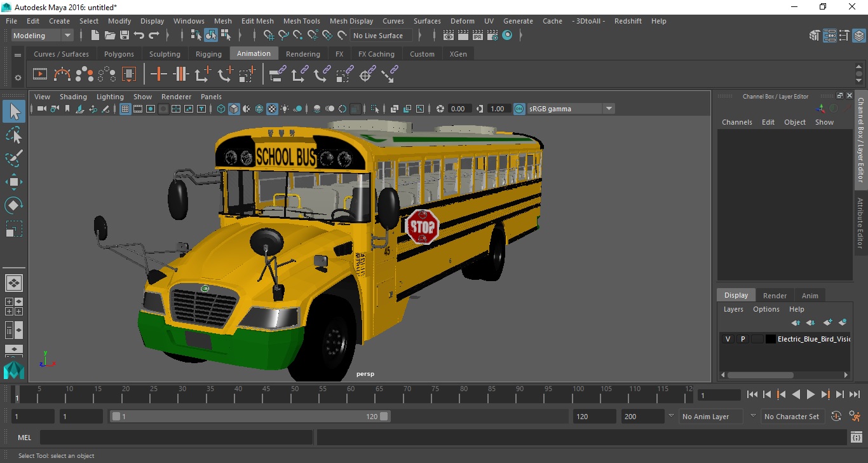Switch to the Render layer tab
Image resolution: width=868 pixels, height=463 pixels.
coord(775,295)
